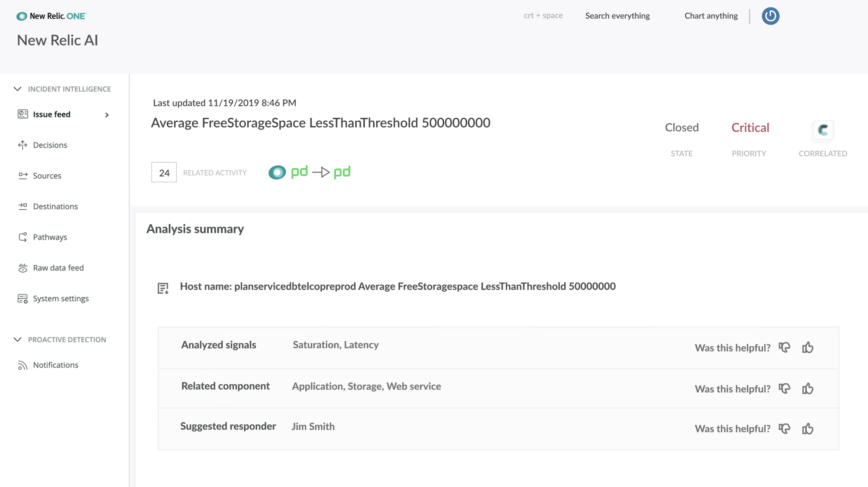Expand the Issue feed chevron arrow
Viewport: 868px width, 487px height.
tap(107, 115)
